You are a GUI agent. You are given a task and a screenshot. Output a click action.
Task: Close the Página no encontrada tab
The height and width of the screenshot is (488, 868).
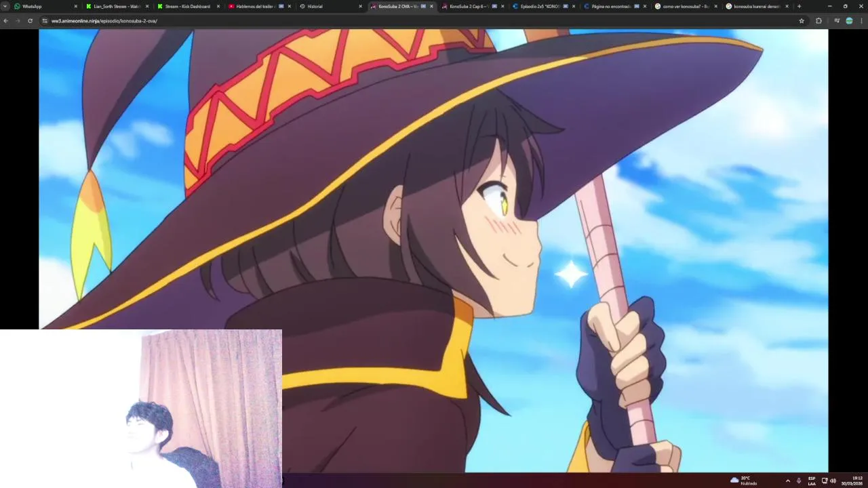645,6
